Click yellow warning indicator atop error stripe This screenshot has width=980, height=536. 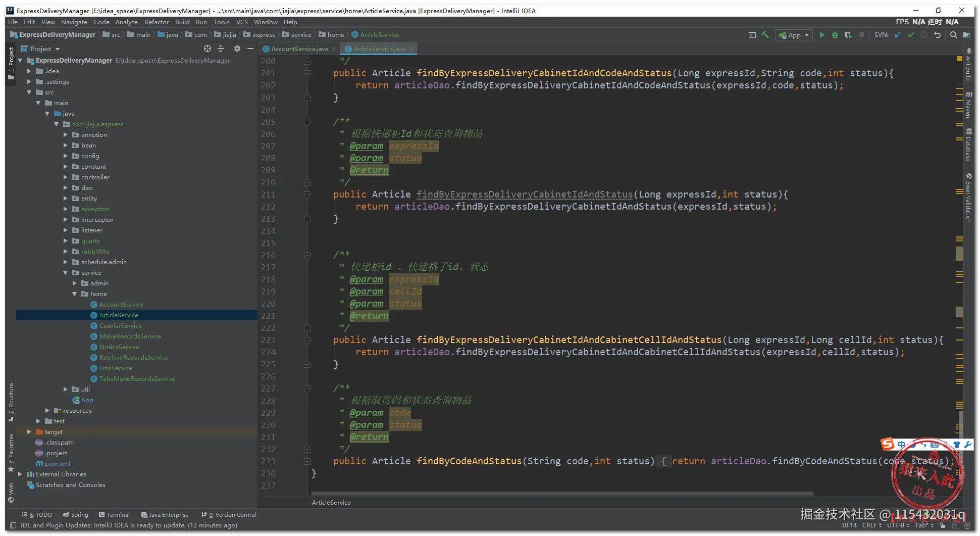coord(959,60)
